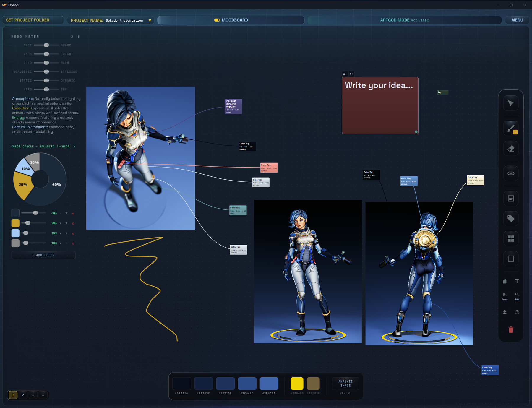Toggle the padlock lock icon
The image size is (532, 408).
tap(505, 281)
